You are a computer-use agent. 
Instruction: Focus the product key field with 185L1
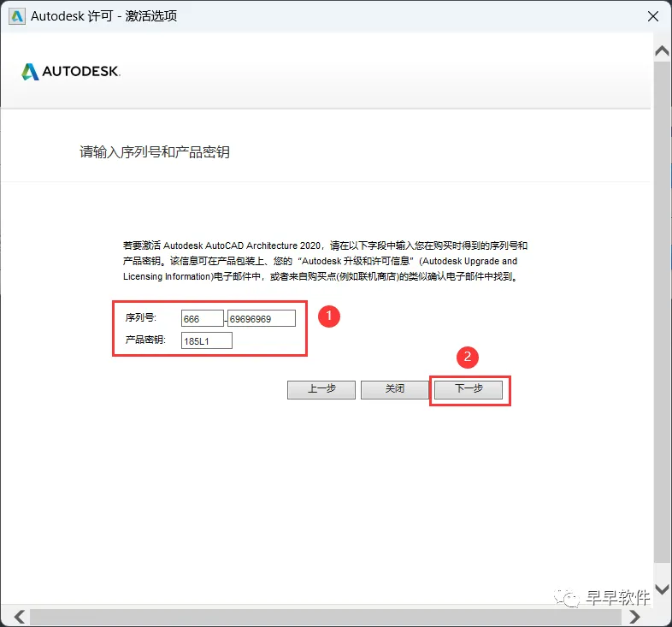coord(207,341)
